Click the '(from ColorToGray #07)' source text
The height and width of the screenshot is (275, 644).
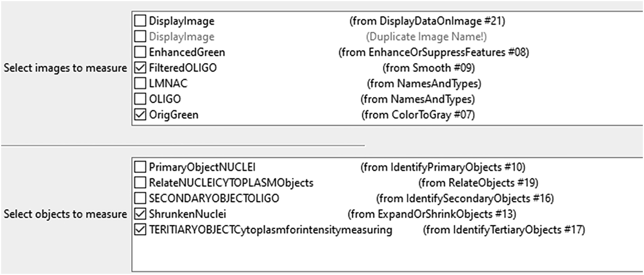tap(418, 115)
